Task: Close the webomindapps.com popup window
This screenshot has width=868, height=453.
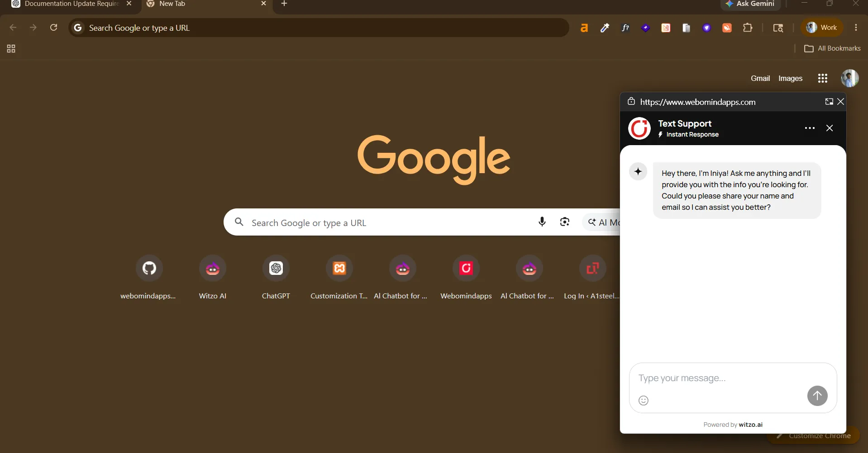Action: 840,102
